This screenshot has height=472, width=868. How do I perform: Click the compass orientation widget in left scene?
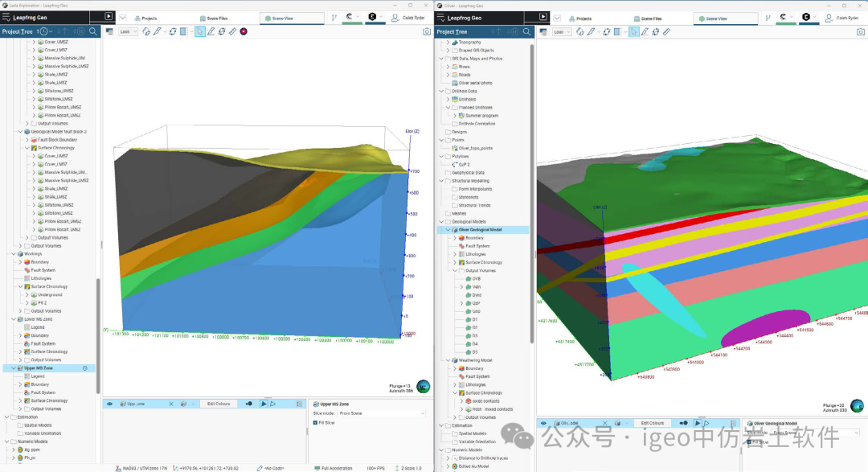423,387
